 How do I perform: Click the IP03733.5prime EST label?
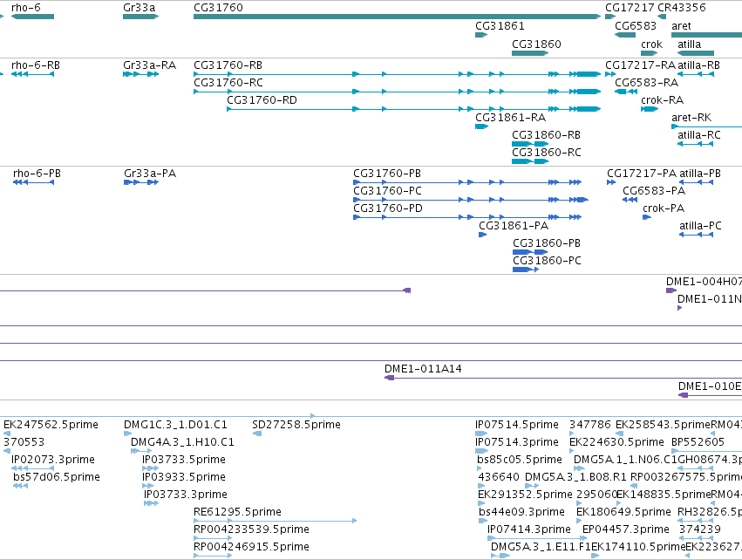tap(184, 460)
